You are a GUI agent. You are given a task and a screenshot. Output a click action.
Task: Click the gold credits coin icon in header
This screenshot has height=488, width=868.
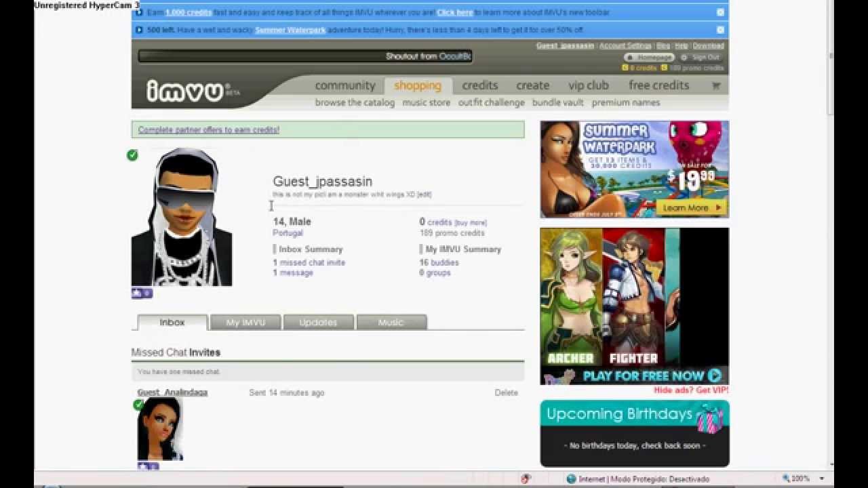click(x=625, y=68)
